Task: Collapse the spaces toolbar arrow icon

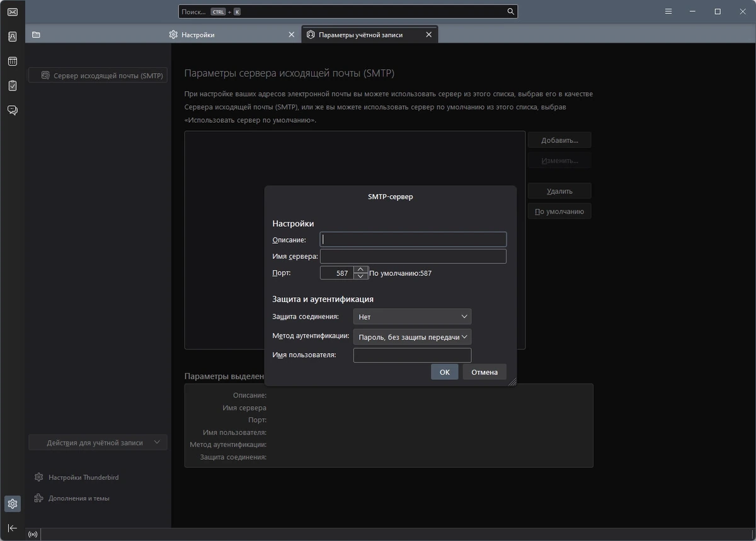Action: tap(12, 528)
